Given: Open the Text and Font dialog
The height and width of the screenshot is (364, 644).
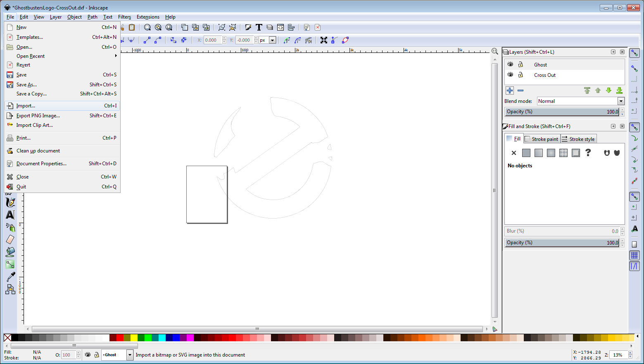Looking at the screenshot, I should coord(259,27).
